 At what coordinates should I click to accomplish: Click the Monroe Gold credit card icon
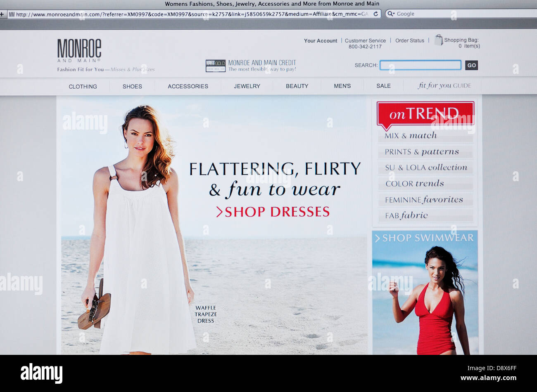[x=216, y=66]
